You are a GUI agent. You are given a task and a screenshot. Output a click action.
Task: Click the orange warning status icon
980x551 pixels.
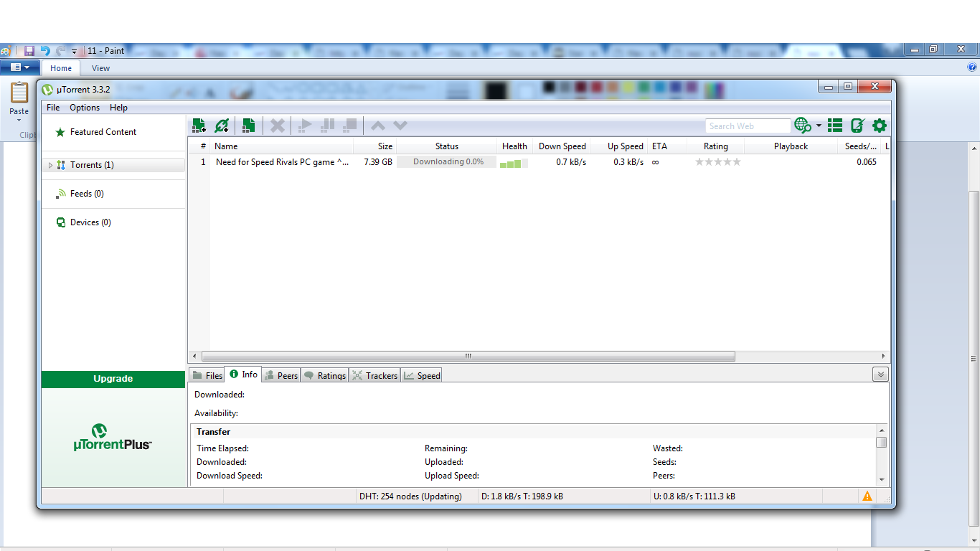tap(867, 496)
